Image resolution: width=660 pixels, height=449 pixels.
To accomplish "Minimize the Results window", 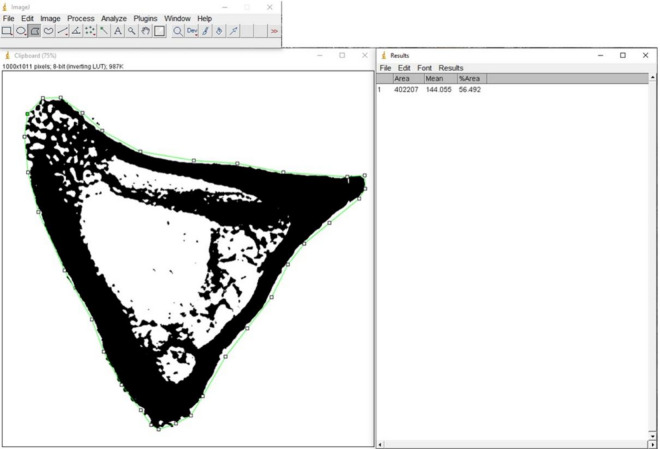I will pos(601,55).
